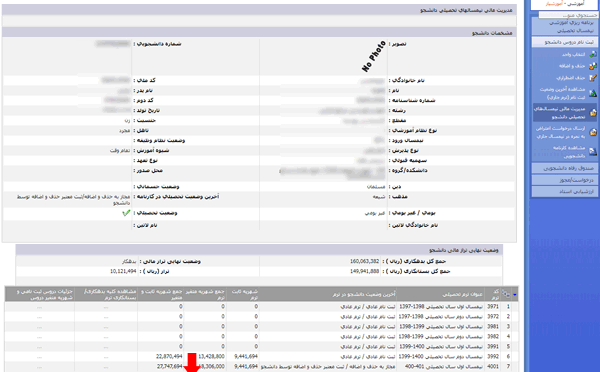Select term code cell 3992
The image size is (600, 372).
493,356
